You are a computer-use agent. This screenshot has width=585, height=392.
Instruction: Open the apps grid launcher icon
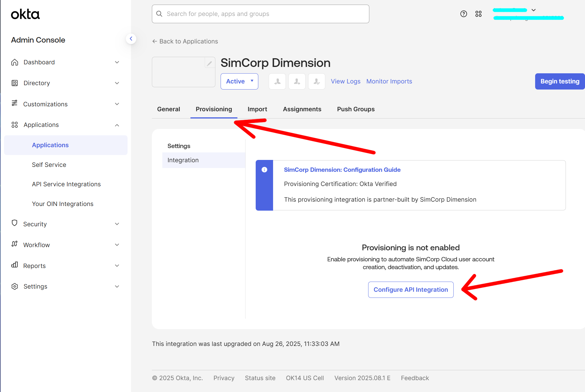479,14
